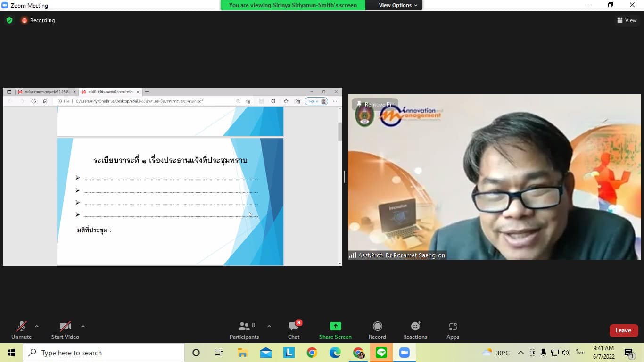
Task: Open the Chat panel
Action: [x=294, y=330]
